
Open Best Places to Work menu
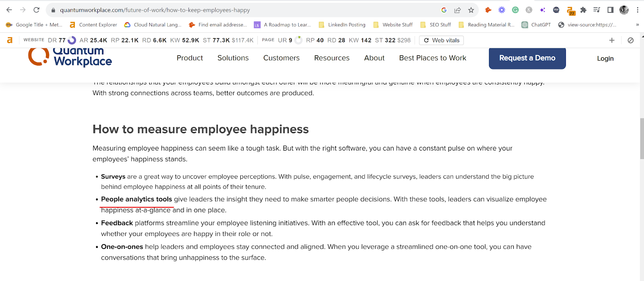point(433,58)
